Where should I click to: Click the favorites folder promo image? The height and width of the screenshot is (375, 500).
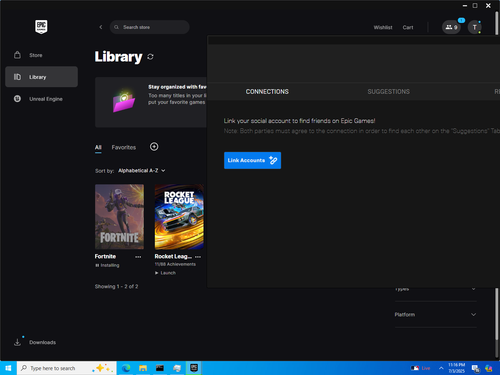pyautogui.click(x=124, y=101)
